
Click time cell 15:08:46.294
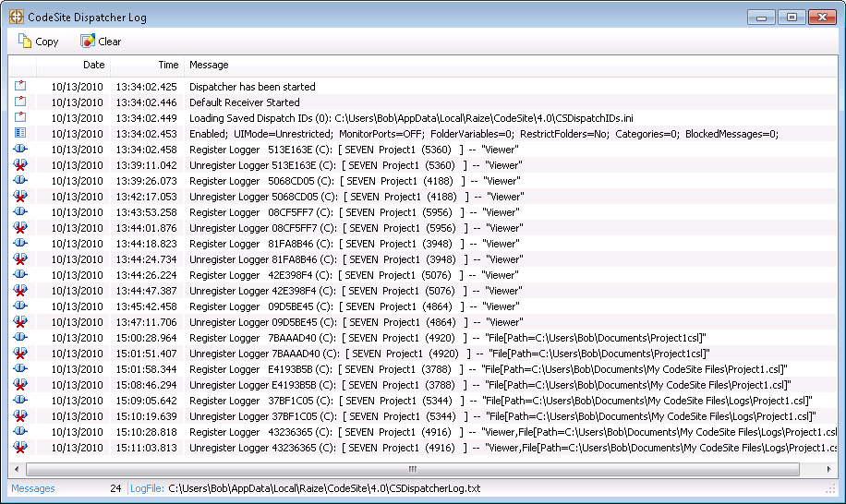click(x=146, y=385)
